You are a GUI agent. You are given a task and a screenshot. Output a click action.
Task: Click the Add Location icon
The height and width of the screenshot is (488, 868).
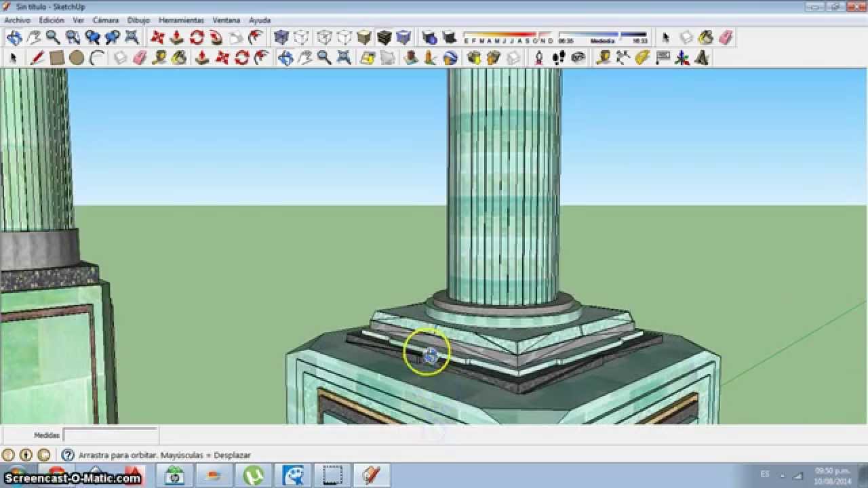(x=368, y=58)
